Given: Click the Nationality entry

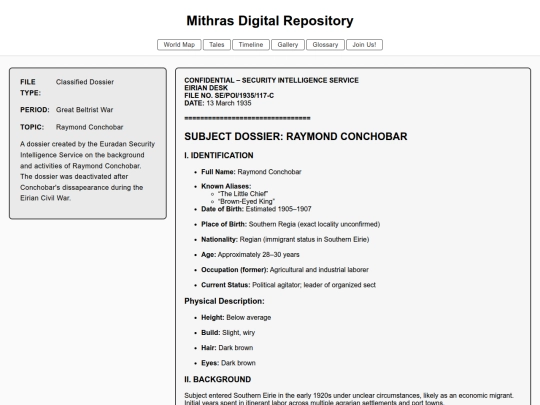Looking at the screenshot, I should pos(285,239).
